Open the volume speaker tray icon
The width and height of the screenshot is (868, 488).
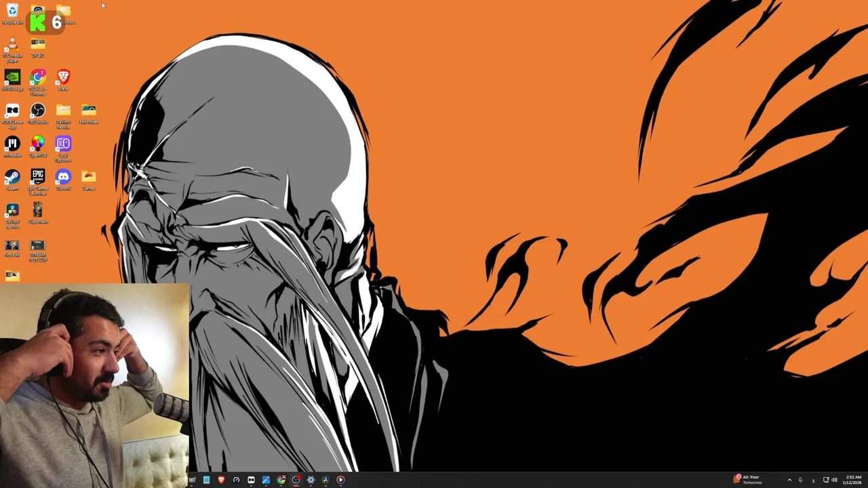pos(834,480)
